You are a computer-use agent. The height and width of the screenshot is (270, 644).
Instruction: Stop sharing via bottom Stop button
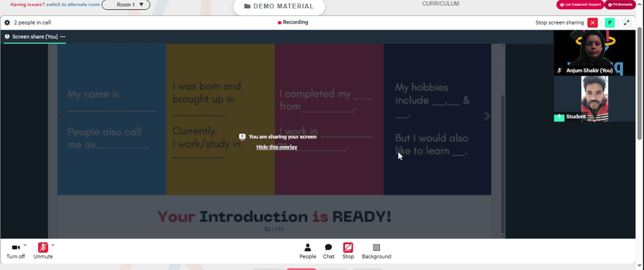point(348,251)
